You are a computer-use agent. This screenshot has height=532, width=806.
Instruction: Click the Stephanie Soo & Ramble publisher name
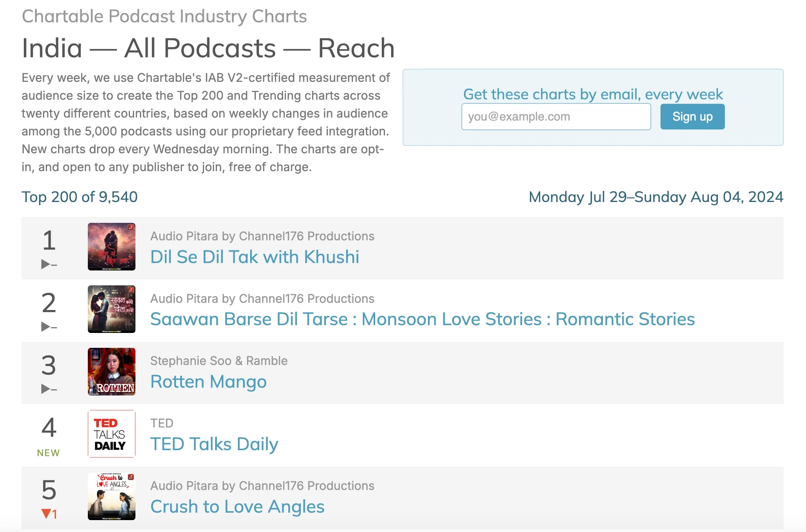(219, 361)
